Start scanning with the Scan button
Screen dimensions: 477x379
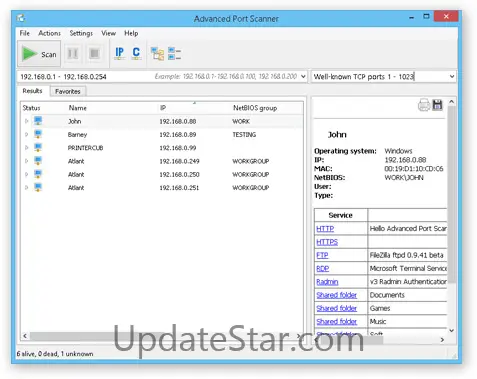pyautogui.click(x=39, y=54)
